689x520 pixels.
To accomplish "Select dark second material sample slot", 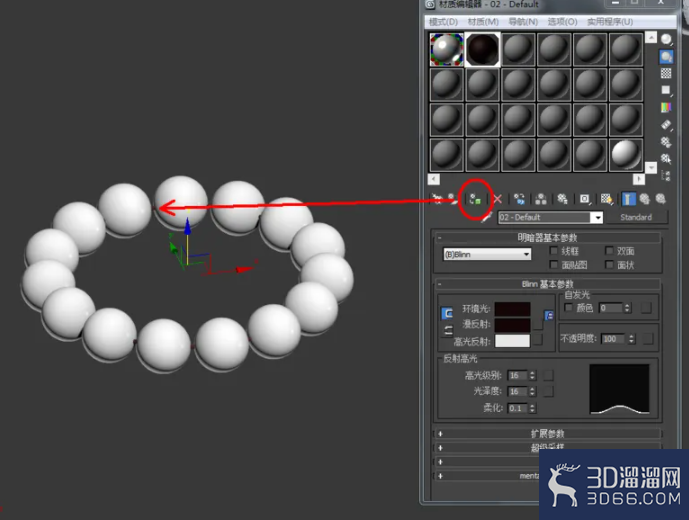I will point(482,49).
